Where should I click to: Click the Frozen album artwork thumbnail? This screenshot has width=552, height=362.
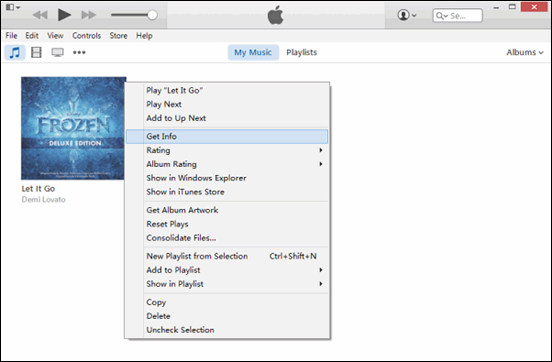(74, 128)
